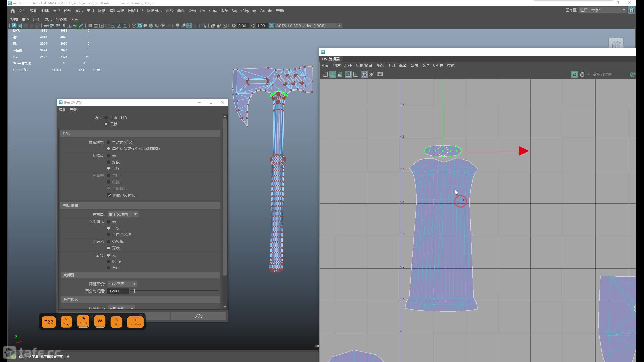Open the Arnold menu
The height and width of the screenshot is (362, 644).
[x=266, y=11]
